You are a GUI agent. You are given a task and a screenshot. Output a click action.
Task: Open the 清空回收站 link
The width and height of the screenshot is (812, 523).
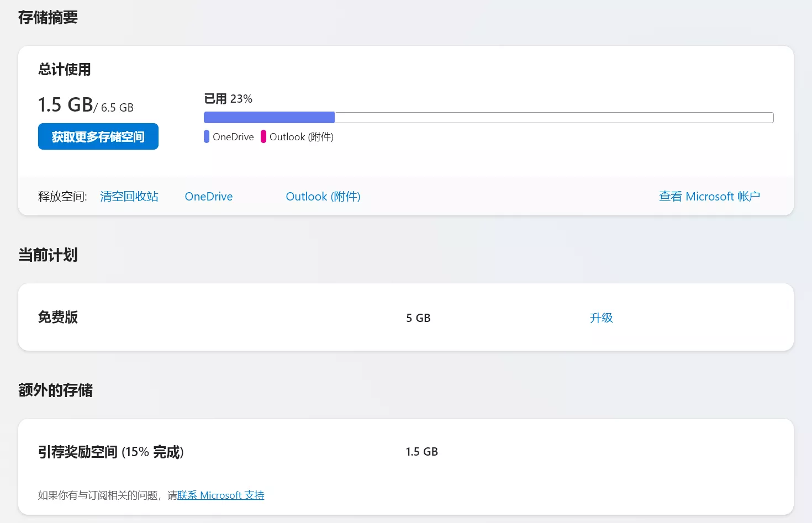pyautogui.click(x=129, y=197)
